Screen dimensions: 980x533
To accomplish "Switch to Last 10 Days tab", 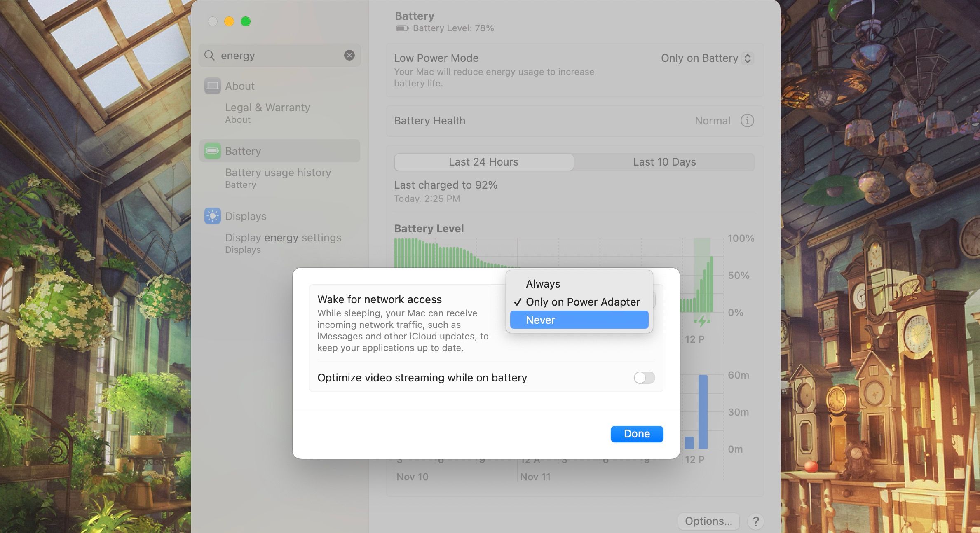I will 664,161.
